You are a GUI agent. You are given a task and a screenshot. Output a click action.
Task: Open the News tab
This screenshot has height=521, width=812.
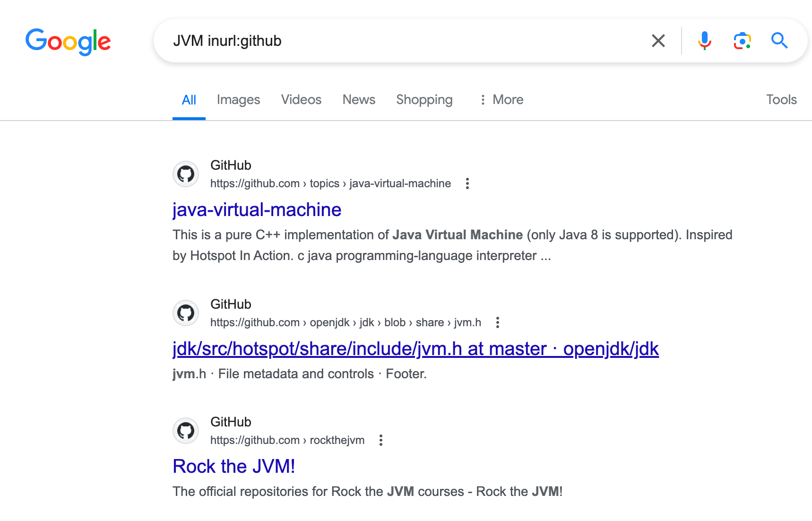coord(359,100)
